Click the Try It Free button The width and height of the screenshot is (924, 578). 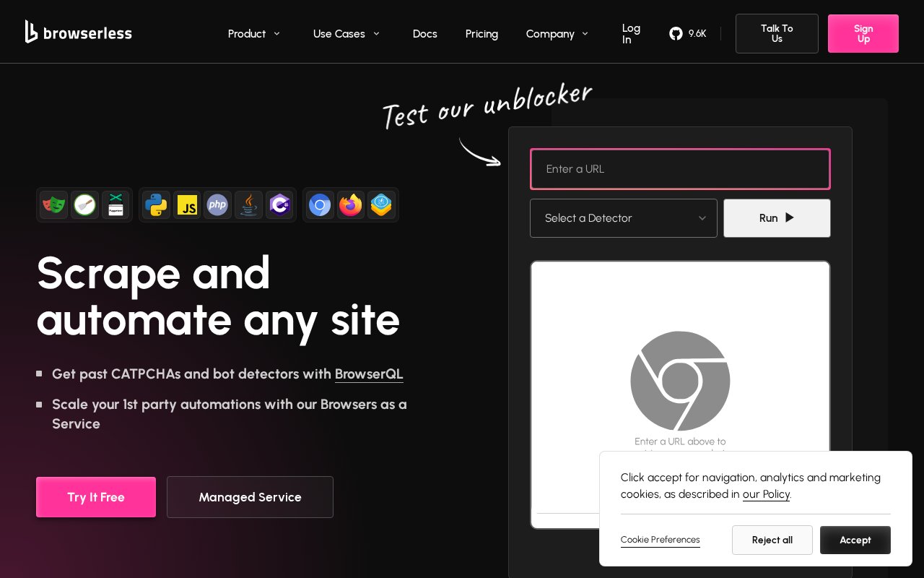point(96,497)
